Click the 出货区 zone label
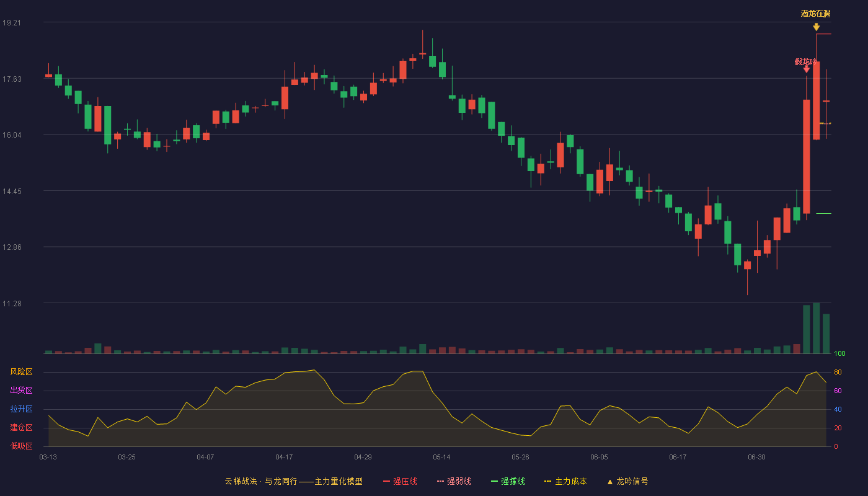The height and width of the screenshot is (496, 868). (21, 391)
